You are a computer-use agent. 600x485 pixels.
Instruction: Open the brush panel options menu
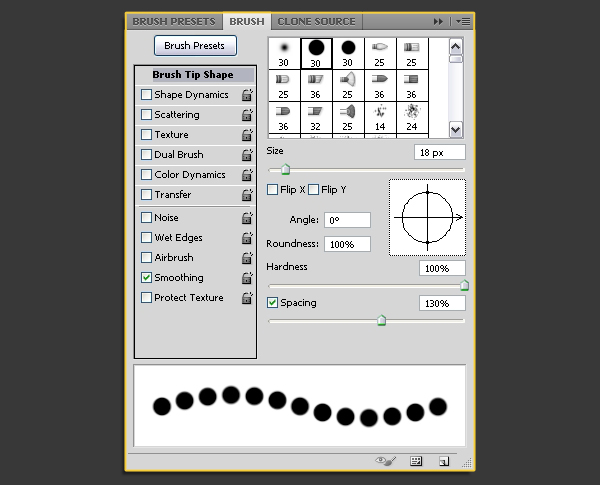tap(463, 21)
